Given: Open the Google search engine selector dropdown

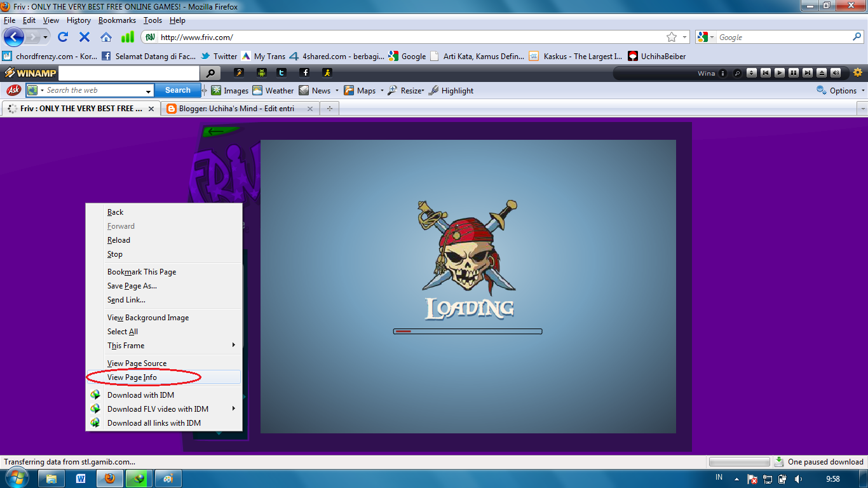Looking at the screenshot, I should [x=706, y=37].
